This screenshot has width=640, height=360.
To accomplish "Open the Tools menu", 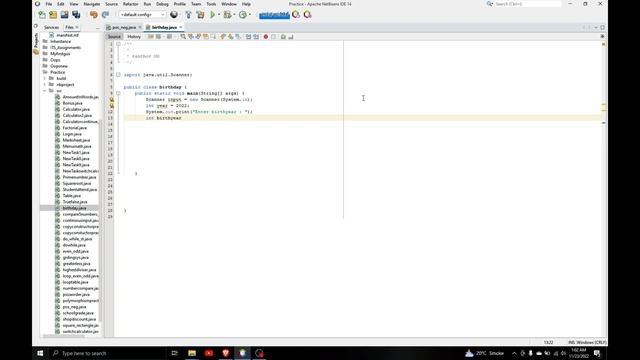I will 211,4.
